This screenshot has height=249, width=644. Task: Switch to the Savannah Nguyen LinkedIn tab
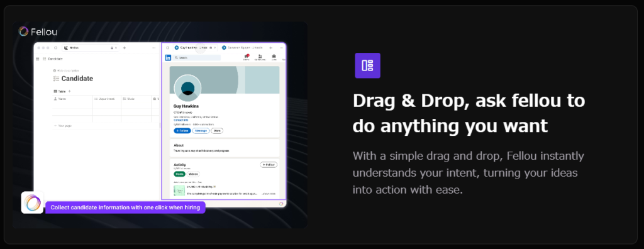(242, 48)
